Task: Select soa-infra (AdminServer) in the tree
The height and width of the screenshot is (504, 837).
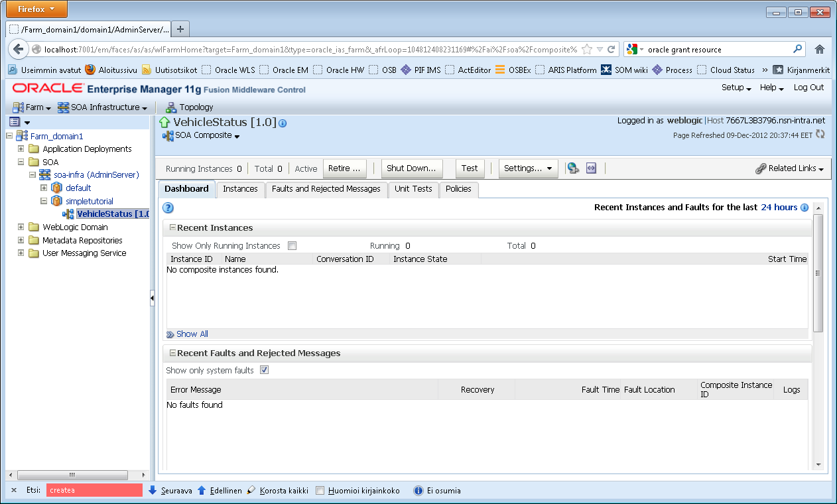Action: pyautogui.click(x=96, y=174)
